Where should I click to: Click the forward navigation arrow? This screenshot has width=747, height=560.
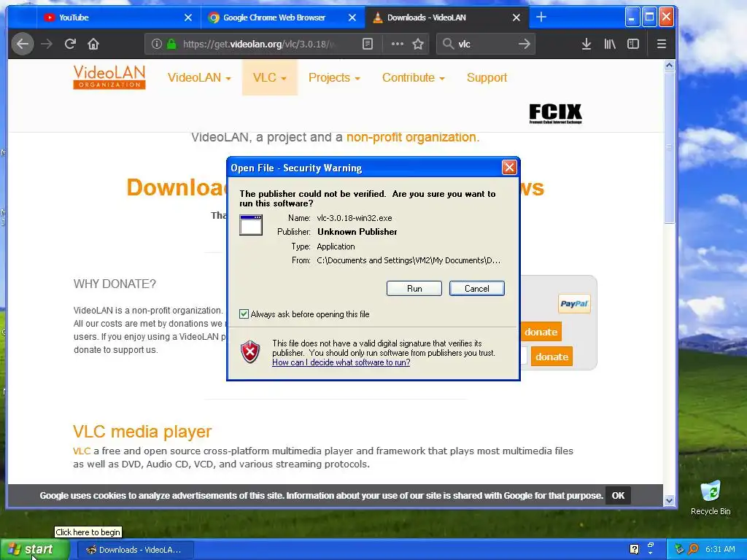[x=47, y=44]
